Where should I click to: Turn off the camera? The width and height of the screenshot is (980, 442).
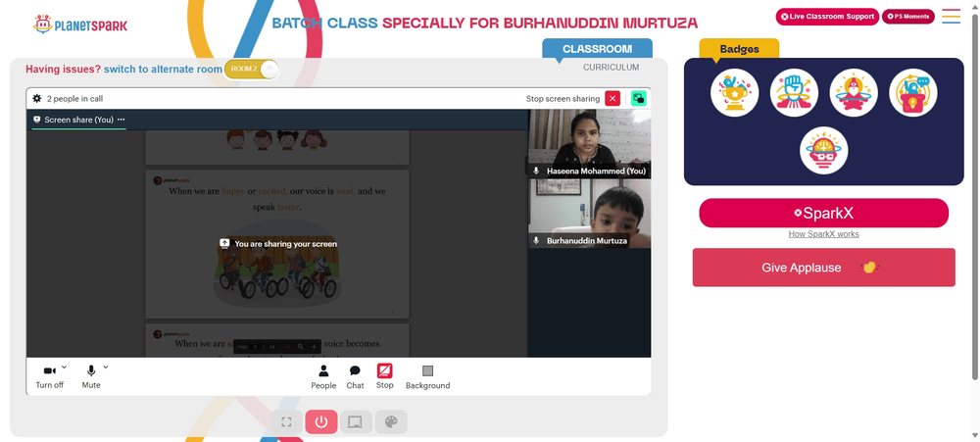pos(49,377)
